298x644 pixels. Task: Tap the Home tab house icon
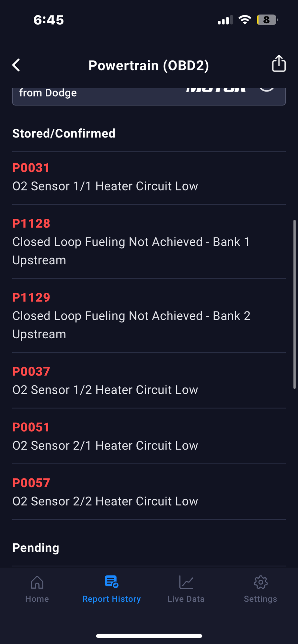pos(37,583)
